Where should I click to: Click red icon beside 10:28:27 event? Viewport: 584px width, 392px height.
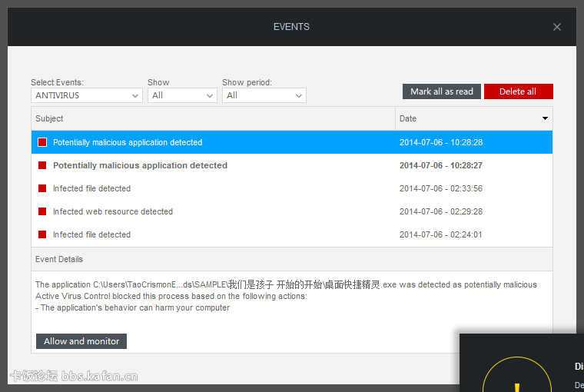42,165
